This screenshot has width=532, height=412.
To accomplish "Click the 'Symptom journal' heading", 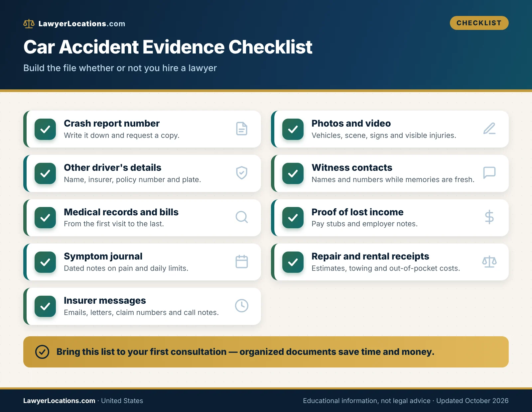I will coord(103,256).
